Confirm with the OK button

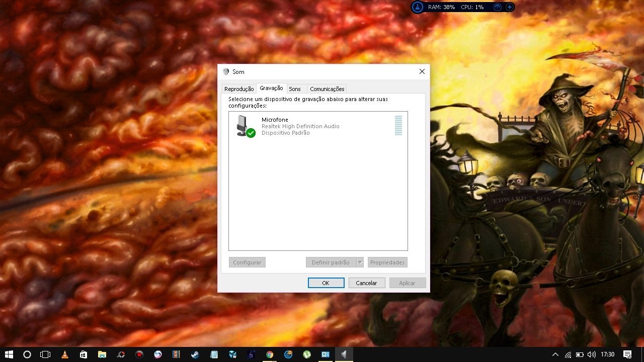pos(326,283)
